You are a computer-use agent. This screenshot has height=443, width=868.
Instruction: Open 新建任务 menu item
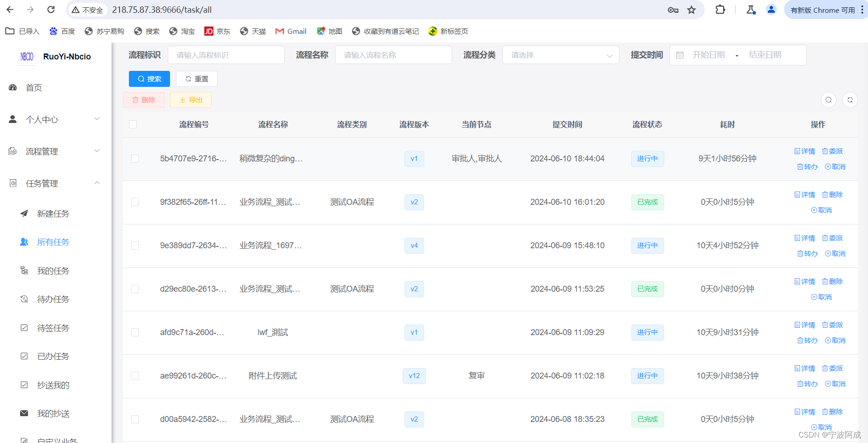click(x=55, y=213)
